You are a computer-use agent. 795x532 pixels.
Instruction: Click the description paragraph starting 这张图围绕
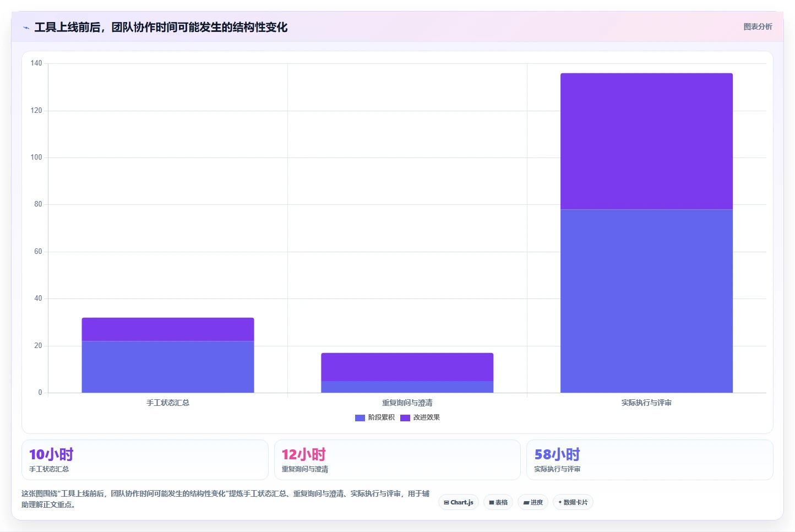coord(225,499)
